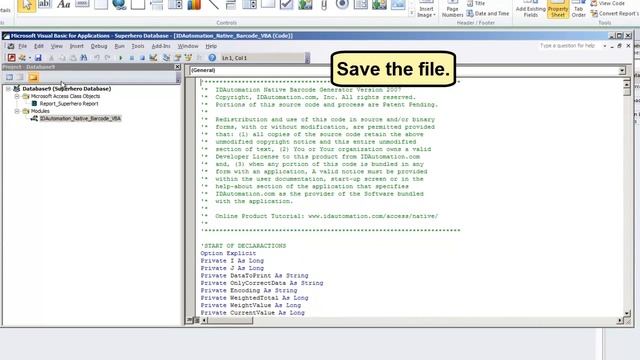
Task: Select the Chart control in ribbon
Action: click(194, 4)
